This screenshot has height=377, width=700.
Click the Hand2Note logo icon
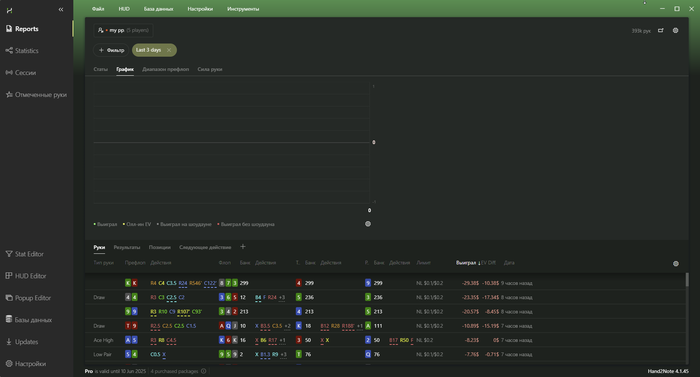tap(9, 10)
